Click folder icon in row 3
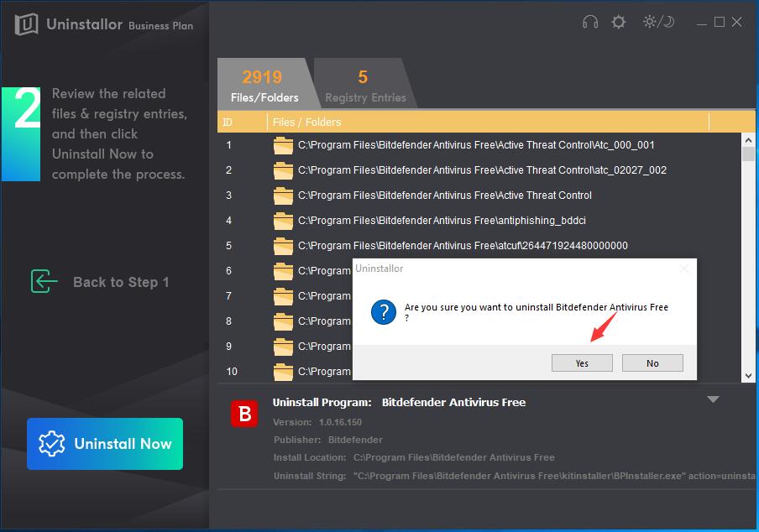Screen dimensions: 759x532 point(283,196)
